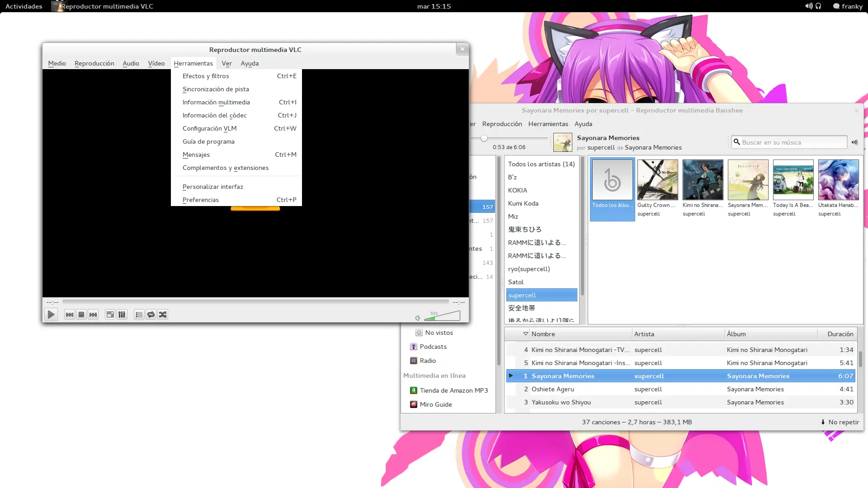Image resolution: width=868 pixels, height=488 pixels.
Task: Open the franky user menu
Action: [x=848, y=6]
